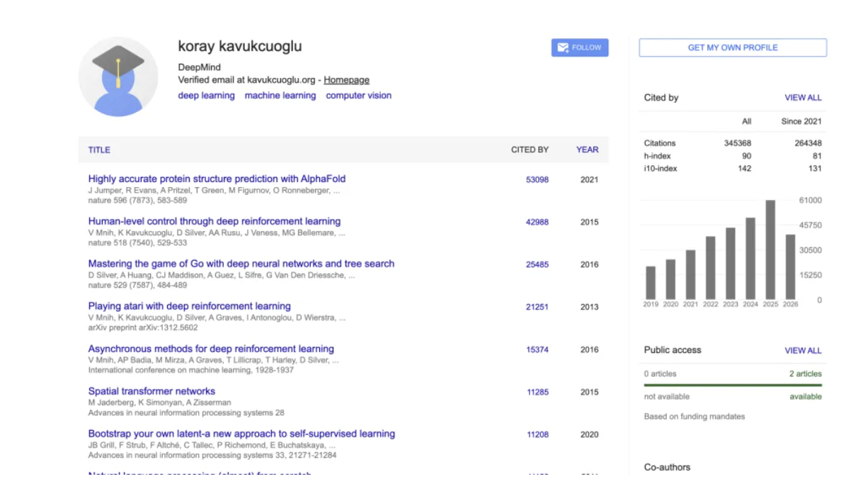
Task: Open the deep learning interest tag
Action: click(206, 96)
